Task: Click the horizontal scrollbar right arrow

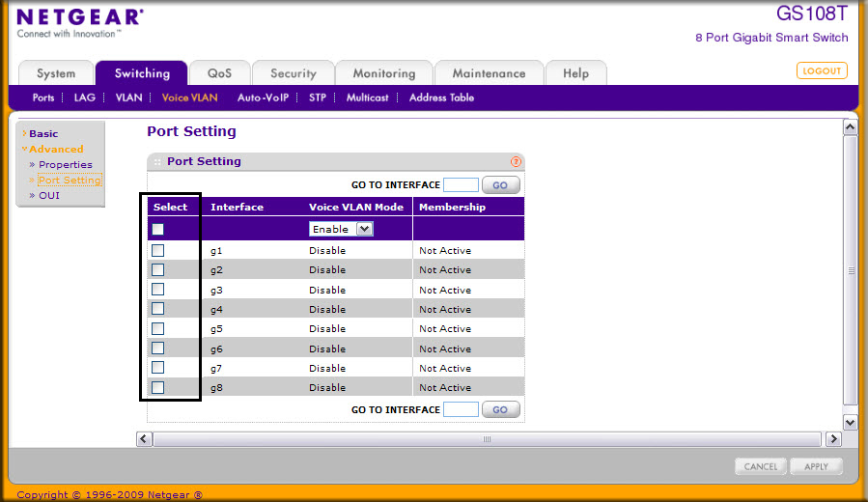Action: coord(832,439)
